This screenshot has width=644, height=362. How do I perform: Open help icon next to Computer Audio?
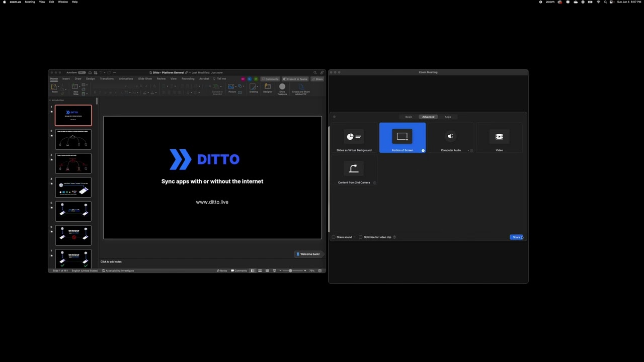(x=471, y=150)
